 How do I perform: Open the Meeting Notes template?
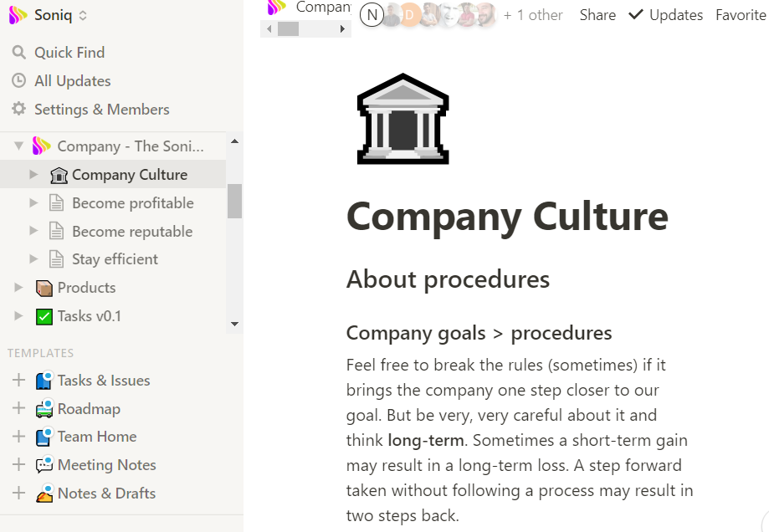(106, 465)
